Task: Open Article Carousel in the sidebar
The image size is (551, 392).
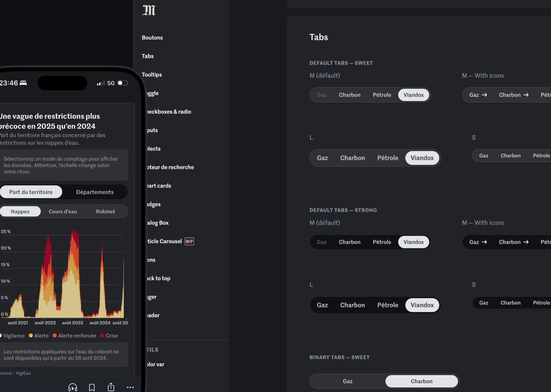Action: (x=165, y=241)
